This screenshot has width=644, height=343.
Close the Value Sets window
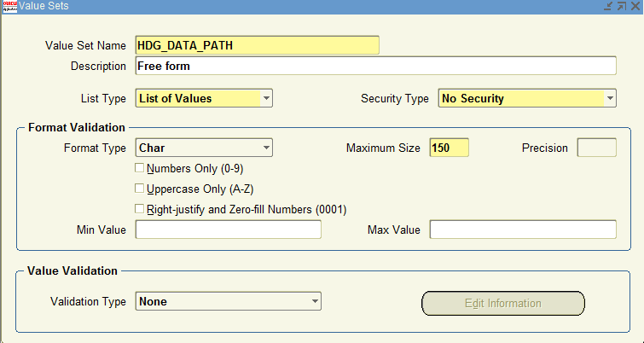pos(635,6)
